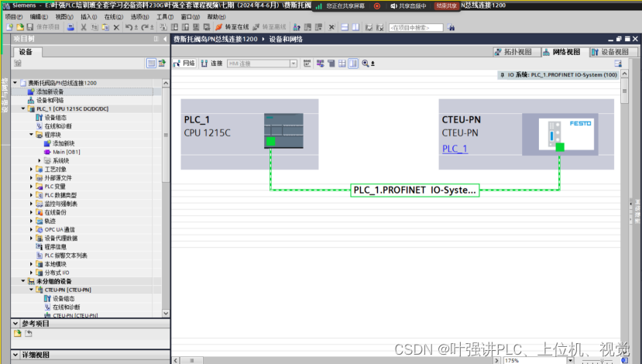The height and width of the screenshot is (364, 642).
Task: Open the 175% zoom level dropdown
Action: (x=570, y=360)
